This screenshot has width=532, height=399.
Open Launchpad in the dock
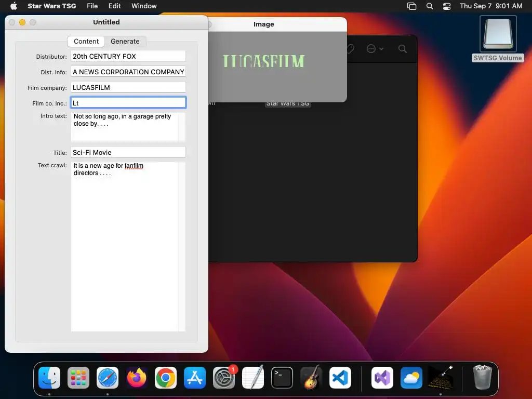[x=78, y=377]
